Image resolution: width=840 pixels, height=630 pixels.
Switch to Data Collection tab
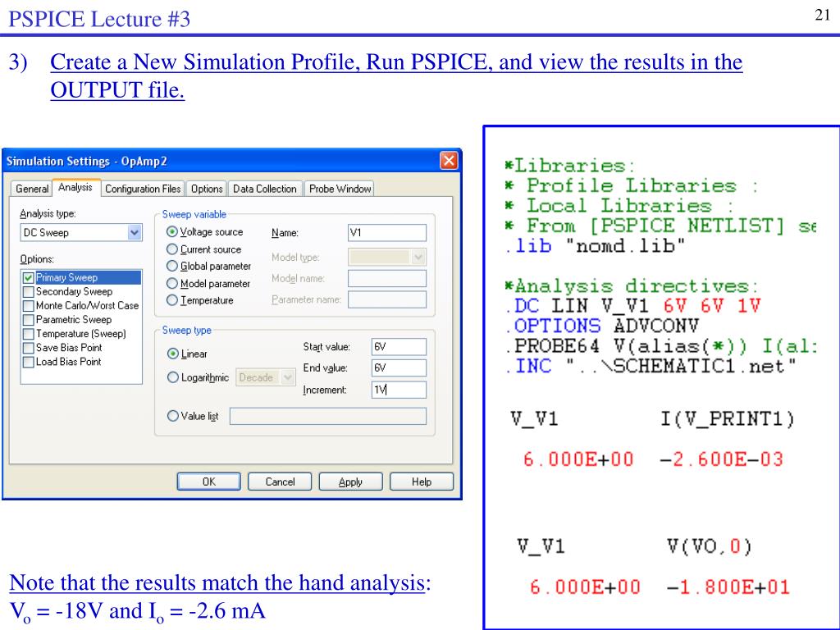[265, 189]
